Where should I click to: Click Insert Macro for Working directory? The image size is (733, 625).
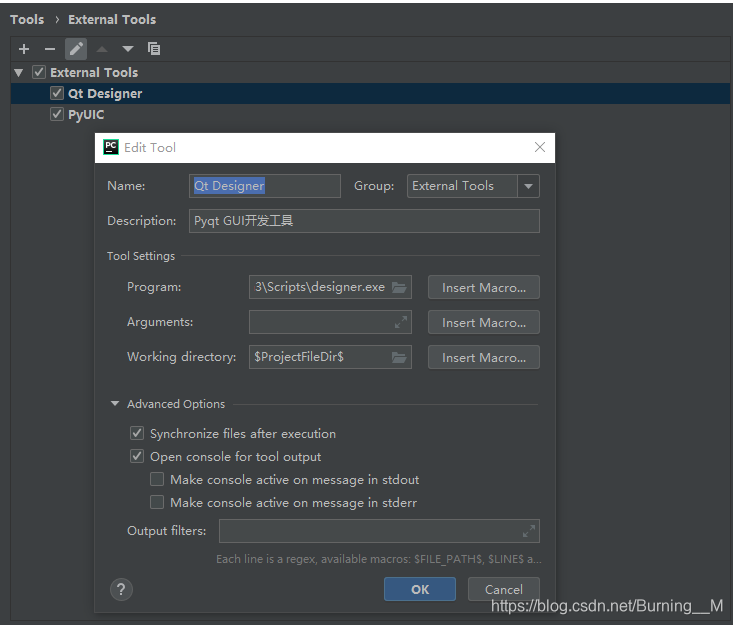484,357
